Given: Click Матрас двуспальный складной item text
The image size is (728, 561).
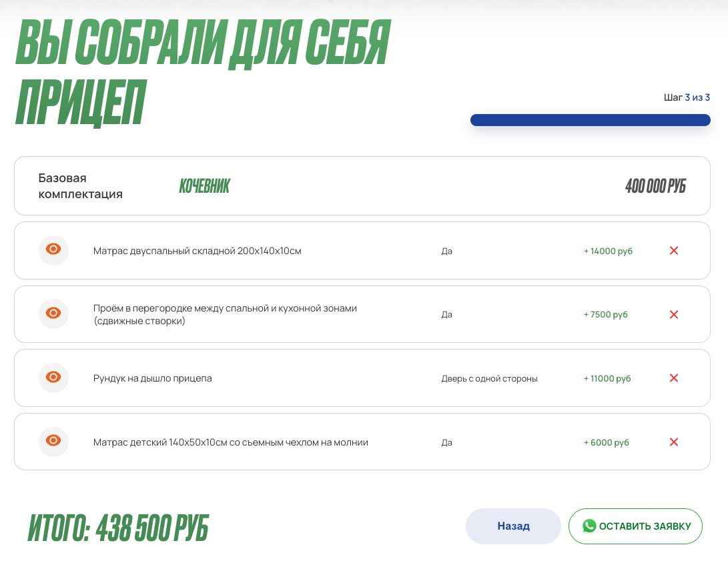Looking at the screenshot, I should click(198, 251).
